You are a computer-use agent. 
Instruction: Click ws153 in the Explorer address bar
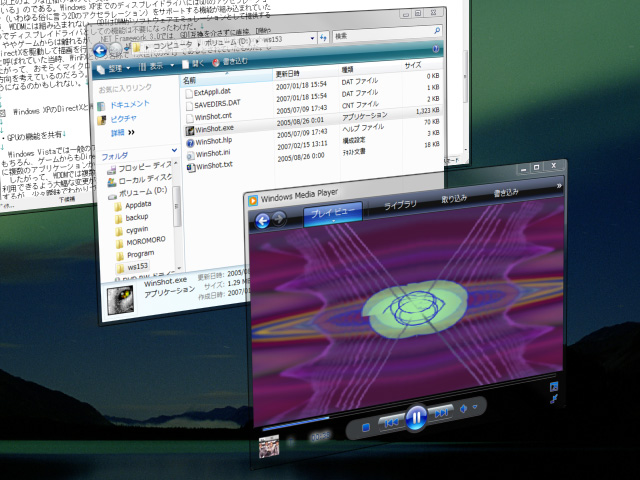pos(272,40)
